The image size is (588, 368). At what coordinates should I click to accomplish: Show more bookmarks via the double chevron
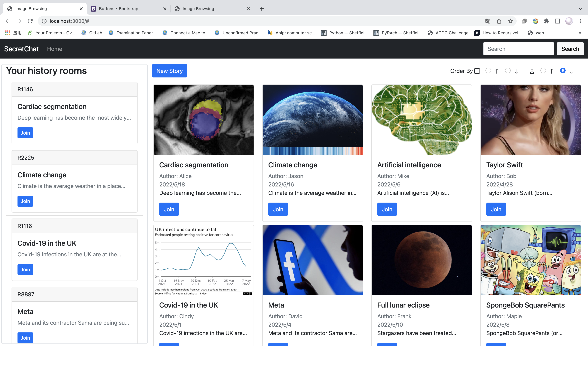pos(580,33)
